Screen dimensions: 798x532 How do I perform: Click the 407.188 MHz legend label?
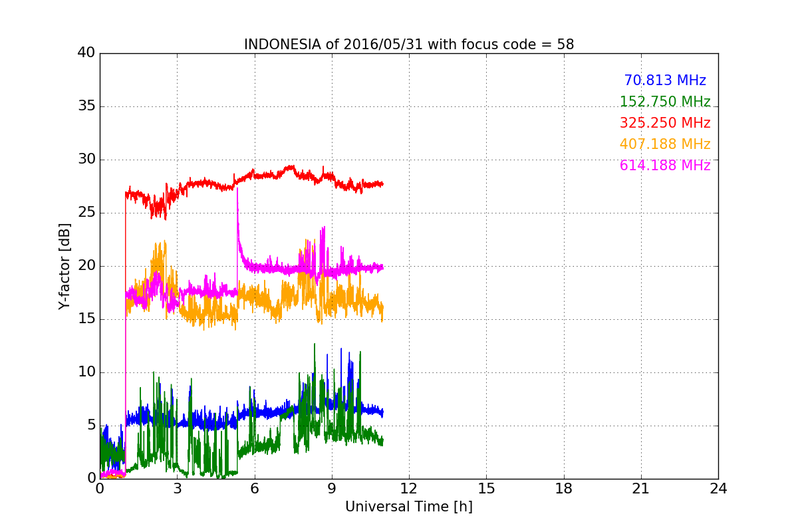point(665,144)
